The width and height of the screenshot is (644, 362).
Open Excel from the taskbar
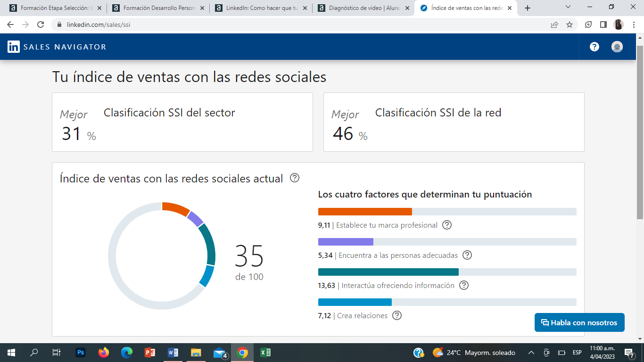pyautogui.click(x=265, y=353)
